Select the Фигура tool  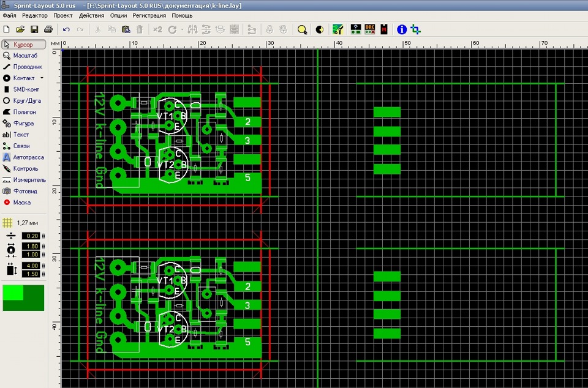point(24,123)
